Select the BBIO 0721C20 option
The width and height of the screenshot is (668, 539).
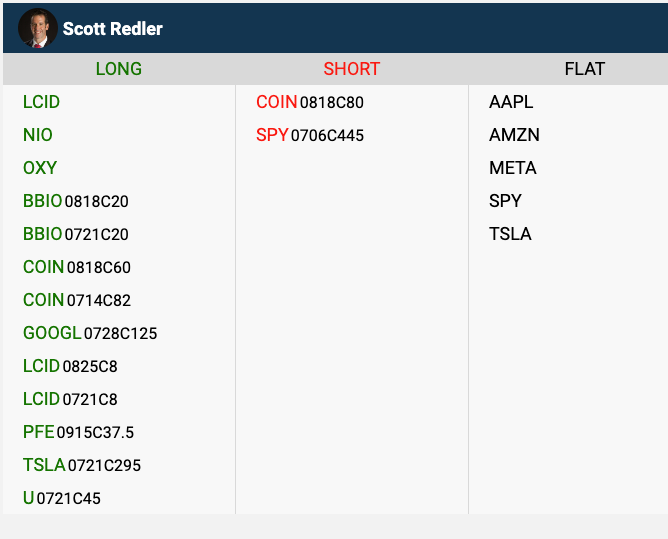(75, 234)
